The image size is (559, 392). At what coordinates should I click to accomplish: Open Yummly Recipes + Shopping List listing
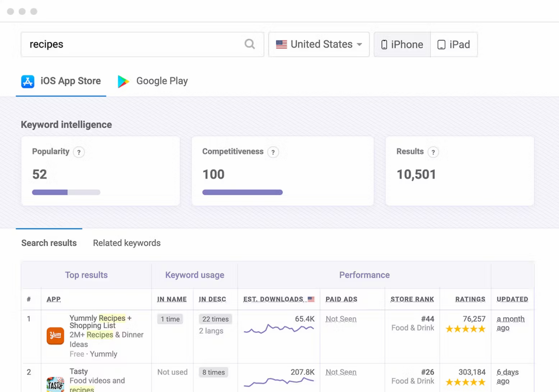pyautogui.click(x=101, y=322)
